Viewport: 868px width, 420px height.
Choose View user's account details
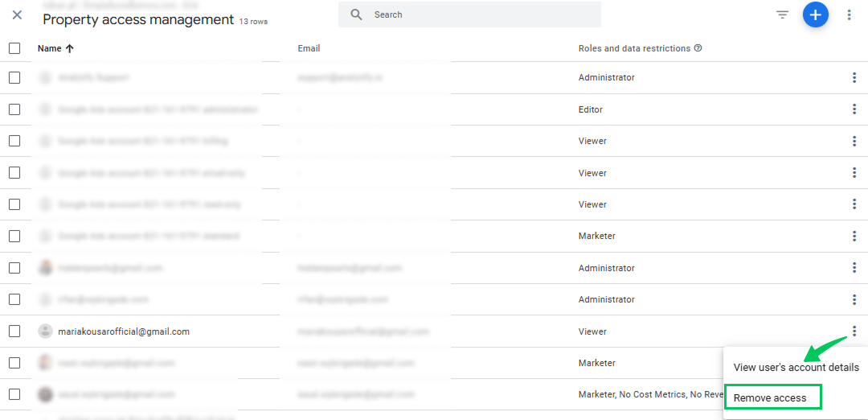(x=796, y=368)
